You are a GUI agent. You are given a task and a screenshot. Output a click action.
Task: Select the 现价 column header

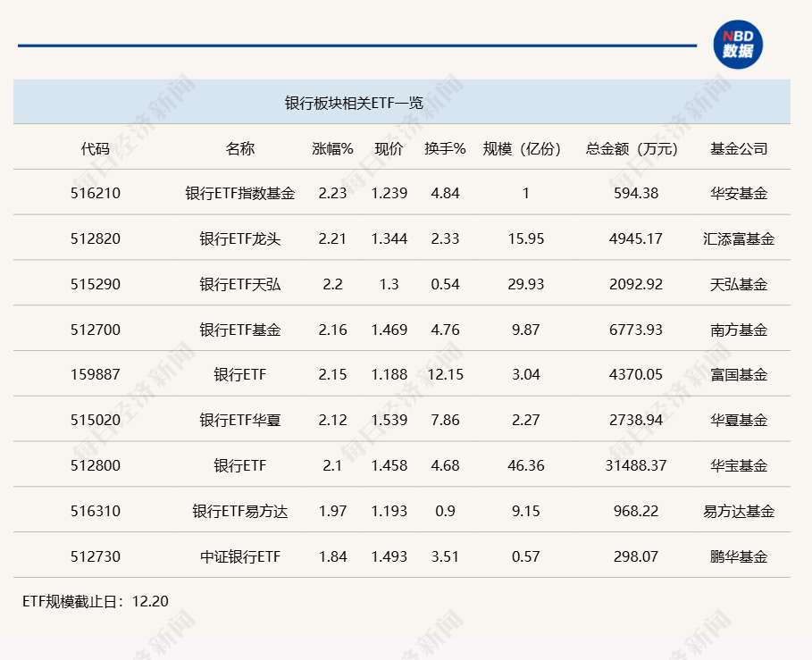tap(389, 149)
